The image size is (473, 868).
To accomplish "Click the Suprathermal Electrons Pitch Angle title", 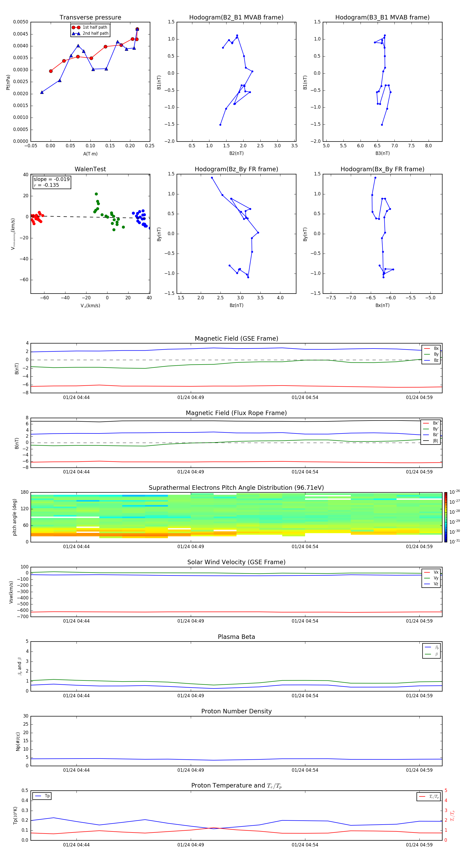I will [x=236, y=488].
